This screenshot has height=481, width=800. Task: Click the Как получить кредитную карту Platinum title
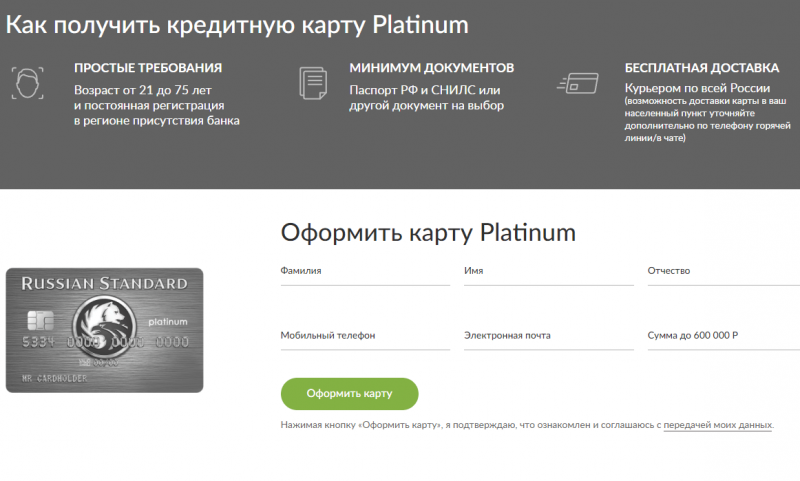click(237, 25)
